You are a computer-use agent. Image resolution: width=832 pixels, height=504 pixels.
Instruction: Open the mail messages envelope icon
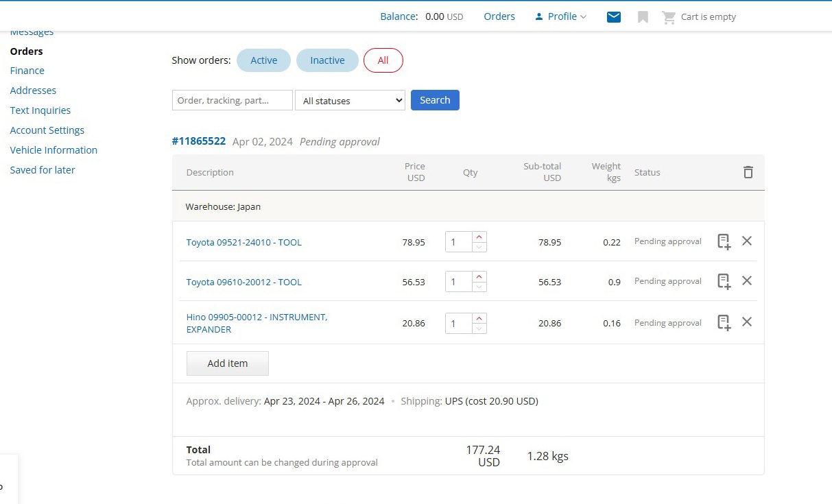614,17
